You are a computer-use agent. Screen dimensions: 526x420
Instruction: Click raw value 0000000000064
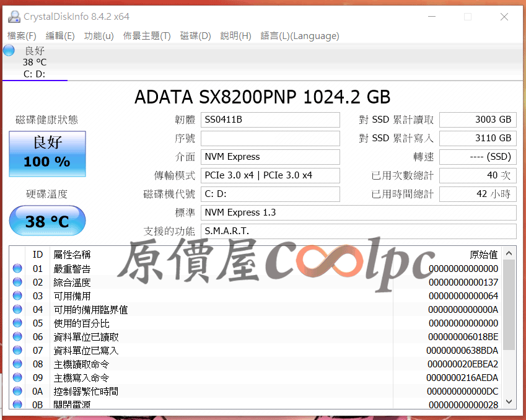click(463, 295)
